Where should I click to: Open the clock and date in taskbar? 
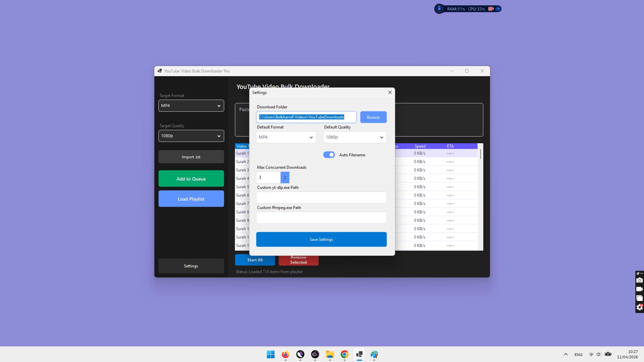point(627,354)
